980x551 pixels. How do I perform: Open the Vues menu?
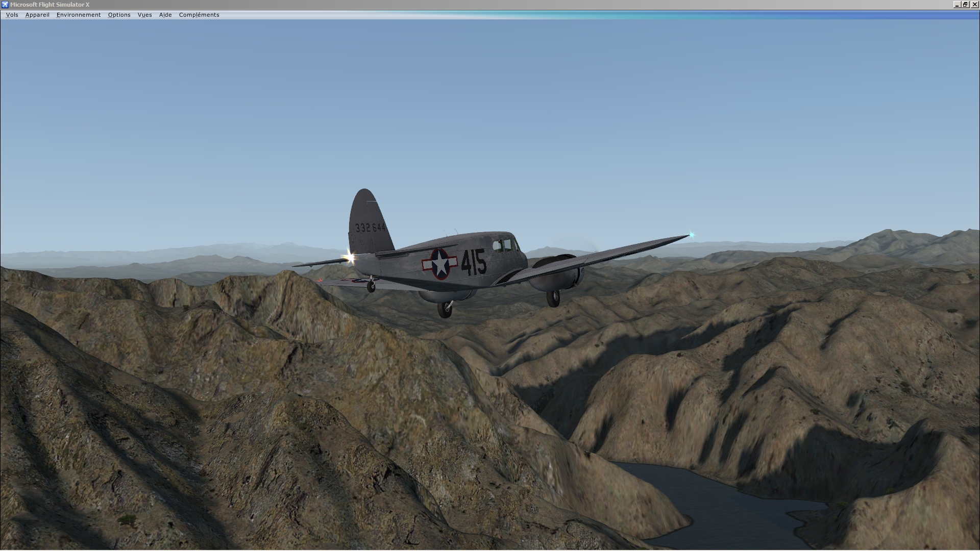(144, 15)
